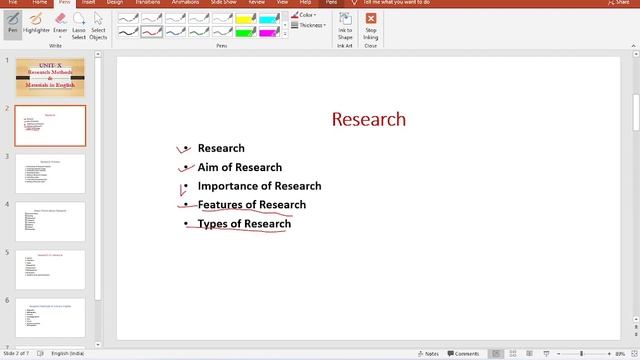Click the bullet Importance of Research
Image resolution: width=640 pixels, height=360 pixels.
[259, 186]
